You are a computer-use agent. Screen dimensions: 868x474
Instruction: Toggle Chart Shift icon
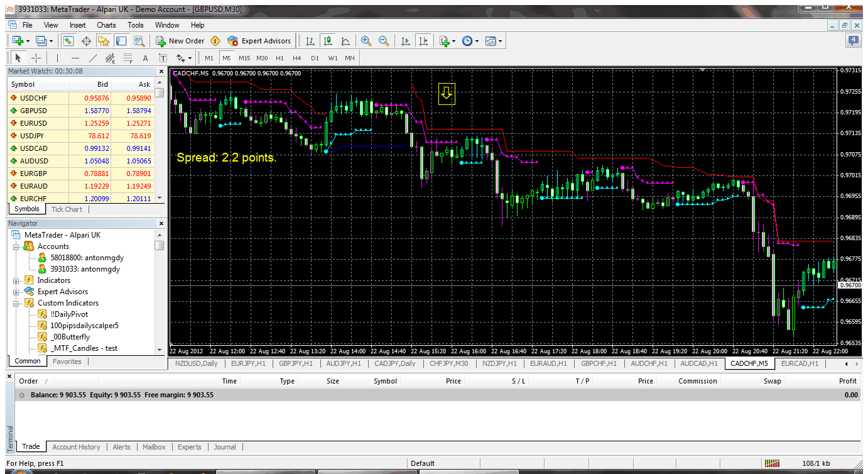423,41
